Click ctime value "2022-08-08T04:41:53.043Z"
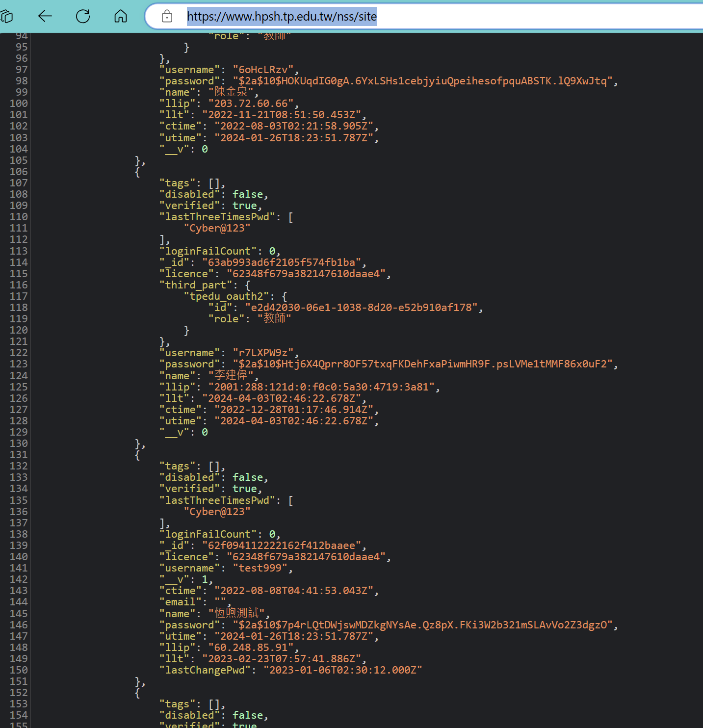The width and height of the screenshot is (703, 728). (x=294, y=591)
